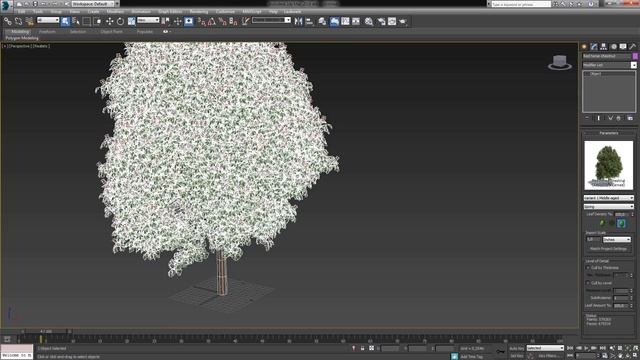The width and height of the screenshot is (640, 360).
Task: Open the Modifier List dropdown
Action: click(x=609, y=65)
